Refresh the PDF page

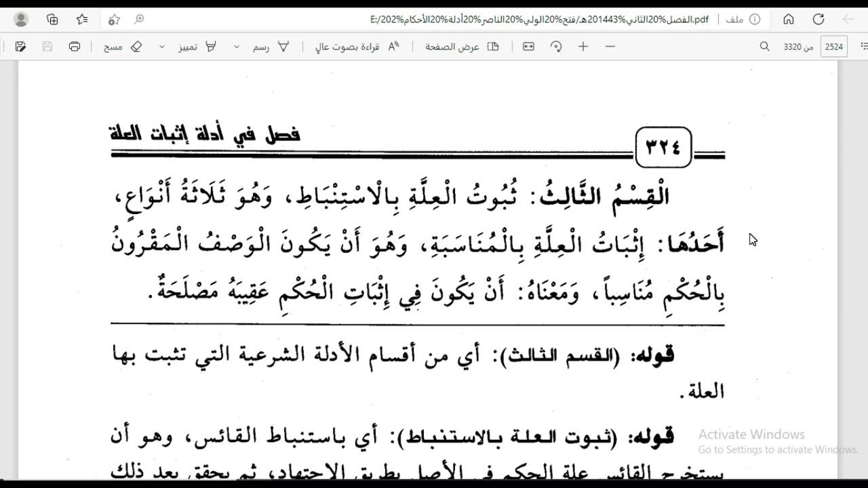[818, 20]
